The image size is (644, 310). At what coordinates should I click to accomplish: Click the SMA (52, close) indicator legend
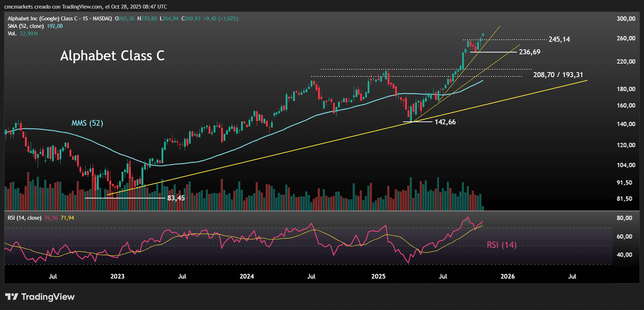coord(26,26)
